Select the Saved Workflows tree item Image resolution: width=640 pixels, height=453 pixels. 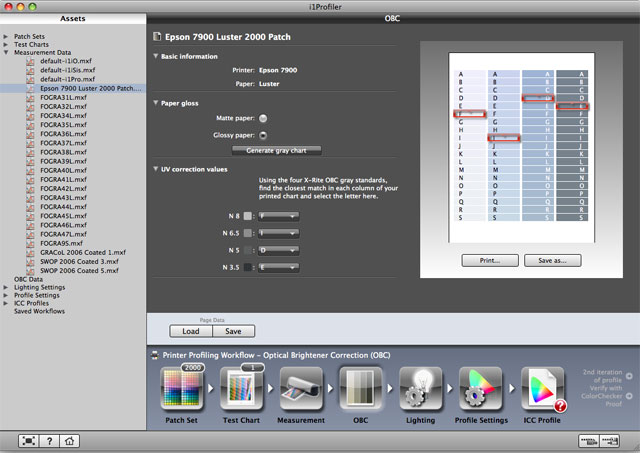point(39,311)
